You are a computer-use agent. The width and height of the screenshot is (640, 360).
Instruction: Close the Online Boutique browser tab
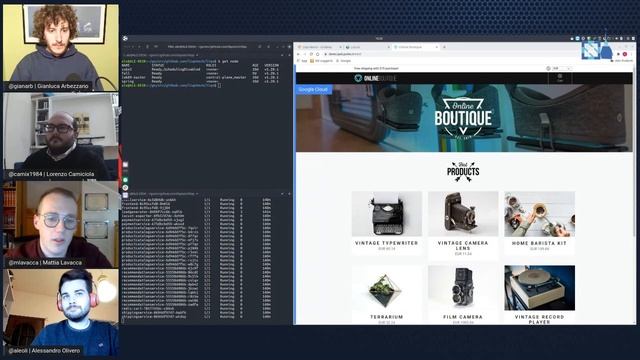(x=437, y=47)
